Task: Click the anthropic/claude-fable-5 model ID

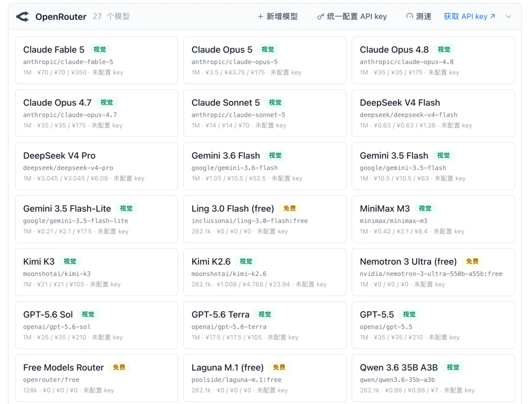Action: pos(68,62)
